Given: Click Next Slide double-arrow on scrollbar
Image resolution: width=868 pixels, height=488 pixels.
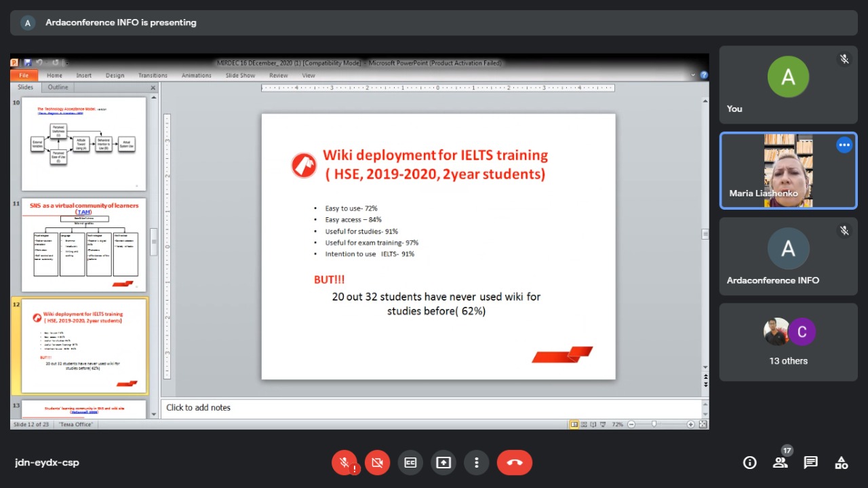Looking at the screenshot, I should (705, 384).
